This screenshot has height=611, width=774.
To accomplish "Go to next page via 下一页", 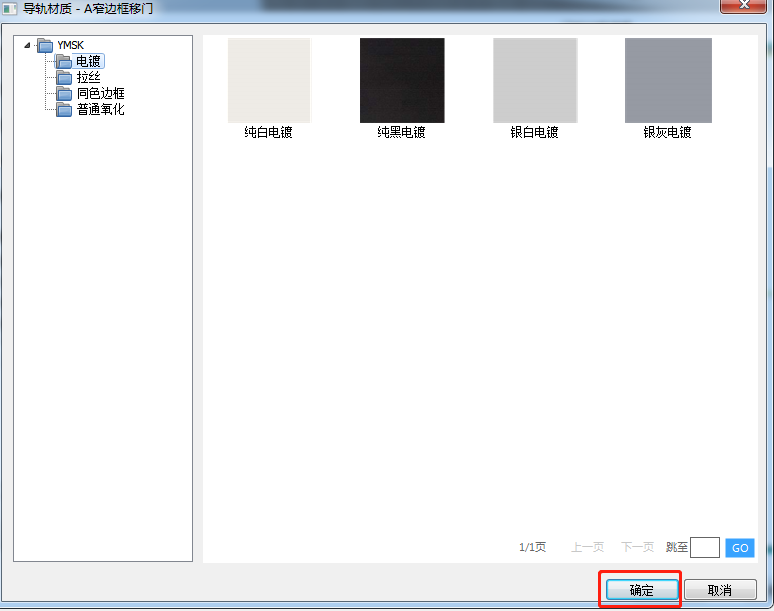I will 637,548.
